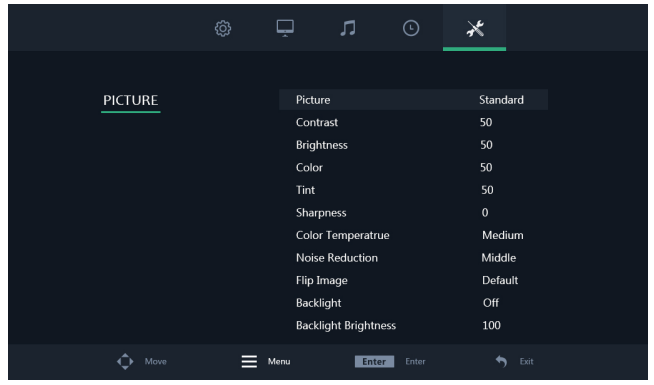
Task: Select the Tint setting row
Action: tap(413, 190)
